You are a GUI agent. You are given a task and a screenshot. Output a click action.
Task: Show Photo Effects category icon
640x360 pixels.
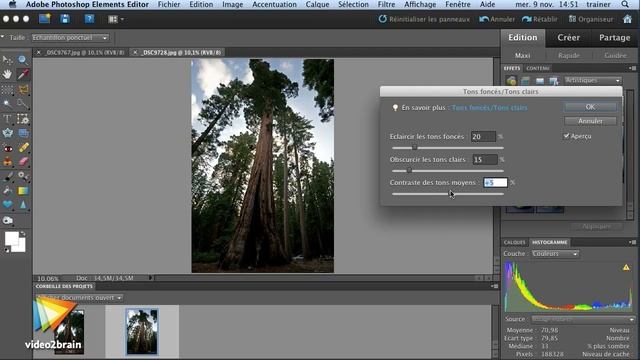point(540,80)
